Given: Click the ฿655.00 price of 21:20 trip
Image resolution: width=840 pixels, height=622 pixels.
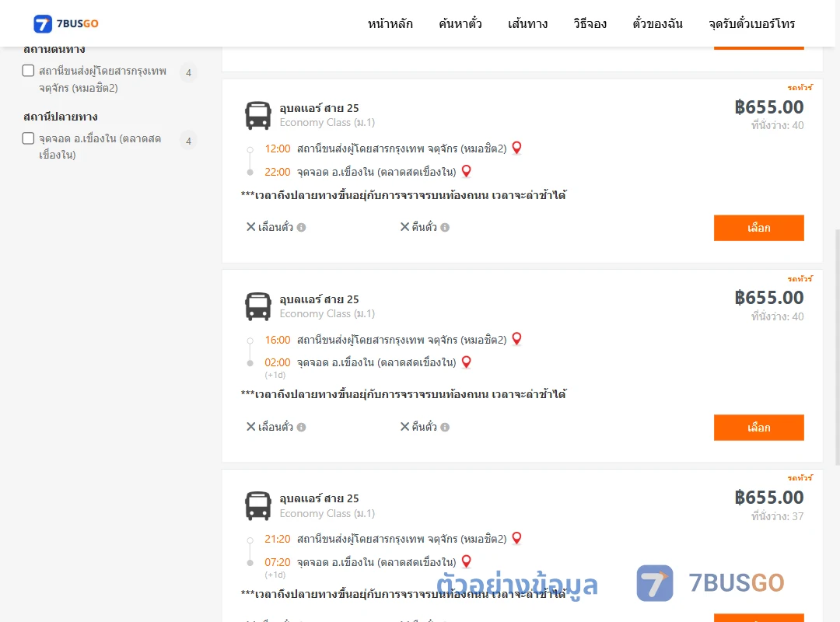Looking at the screenshot, I should pyautogui.click(x=768, y=498).
